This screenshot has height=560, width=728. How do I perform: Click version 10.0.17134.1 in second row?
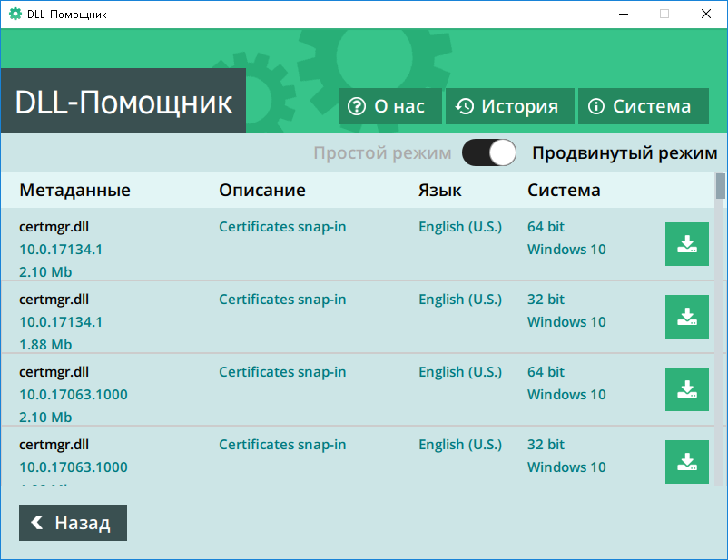61,322
